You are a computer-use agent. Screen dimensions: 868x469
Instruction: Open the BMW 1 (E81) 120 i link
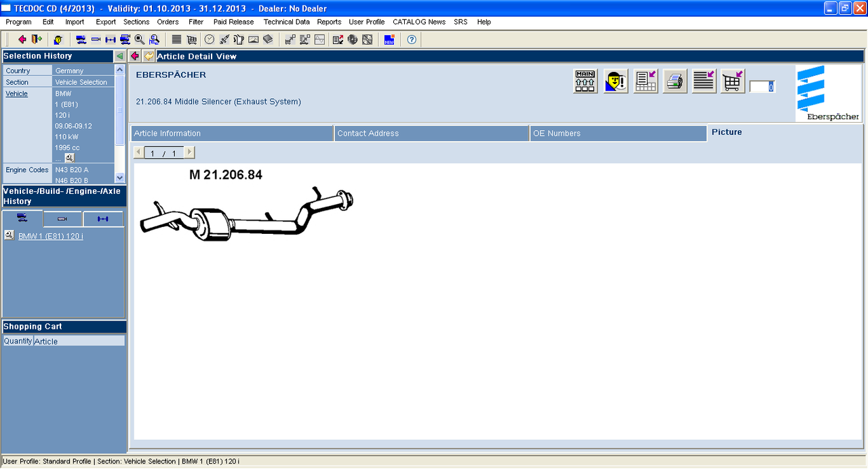click(x=51, y=236)
